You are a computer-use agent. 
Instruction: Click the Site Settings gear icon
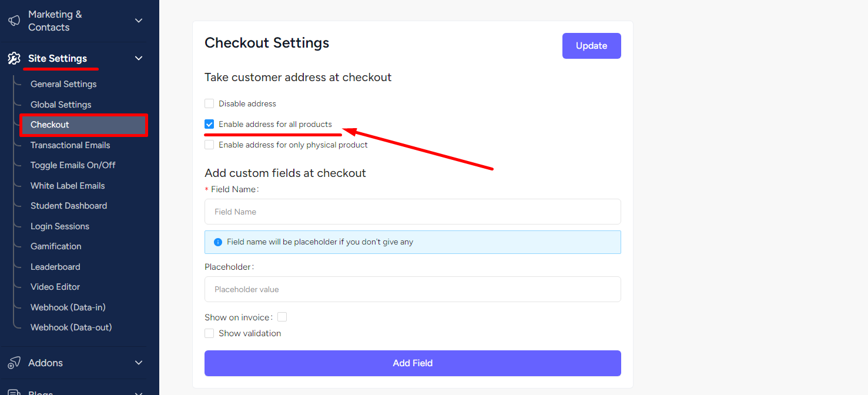[x=14, y=58]
